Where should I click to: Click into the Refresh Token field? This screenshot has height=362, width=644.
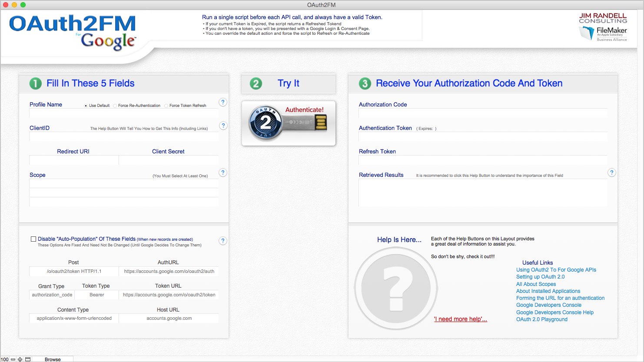[x=483, y=160]
